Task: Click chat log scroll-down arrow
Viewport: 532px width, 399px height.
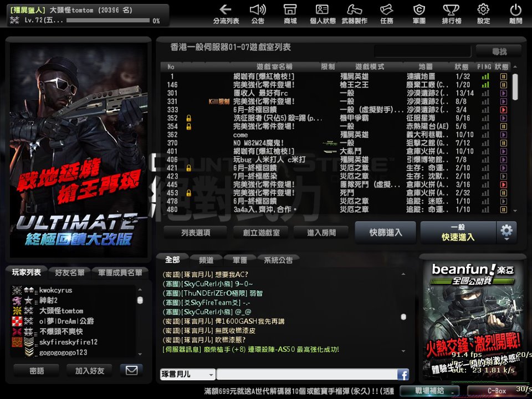Action: 403,351
